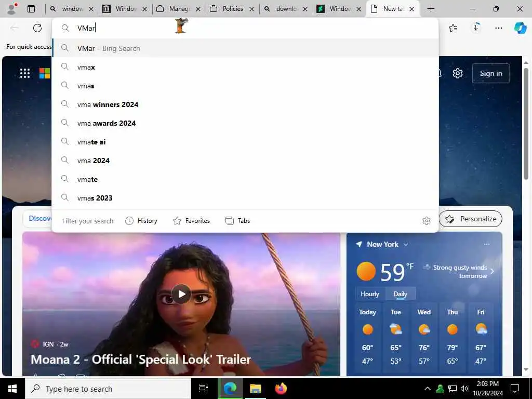The image size is (532, 399).
Task: Click the Sign in button
Action: [x=490, y=73]
